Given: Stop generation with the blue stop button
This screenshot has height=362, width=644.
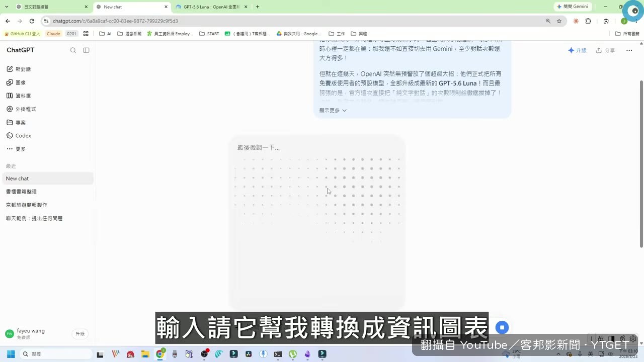Looking at the screenshot, I should click(x=502, y=328).
